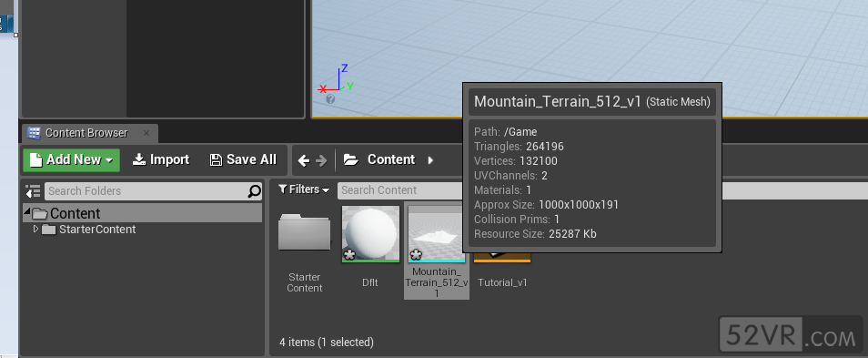The height and width of the screenshot is (358, 868).
Task: Click the Import button
Action: coord(162,159)
